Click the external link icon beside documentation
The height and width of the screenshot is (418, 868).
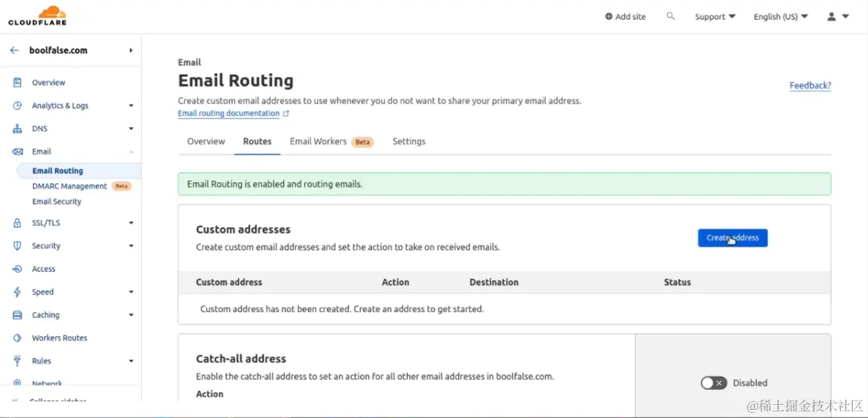(x=286, y=113)
